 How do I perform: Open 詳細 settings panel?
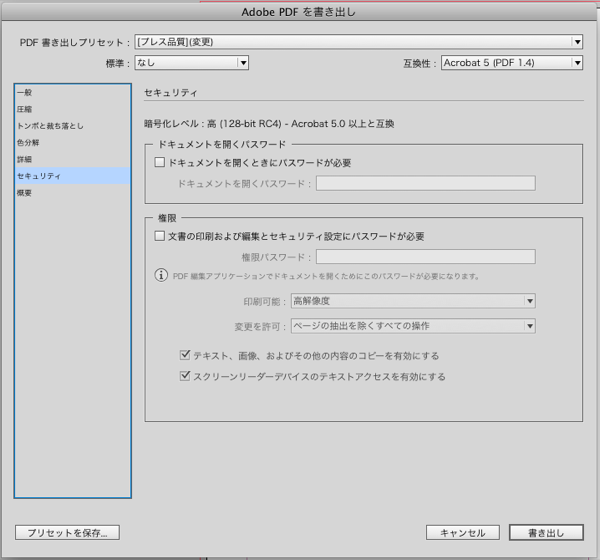[24, 159]
